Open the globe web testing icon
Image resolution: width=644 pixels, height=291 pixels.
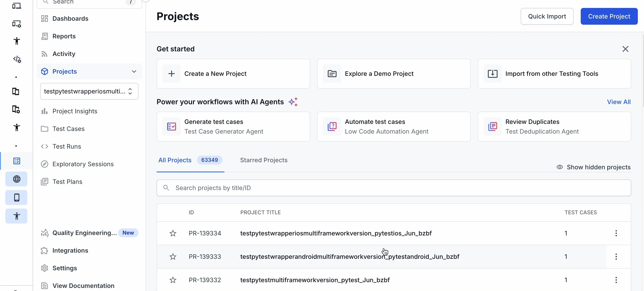[x=17, y=179]
